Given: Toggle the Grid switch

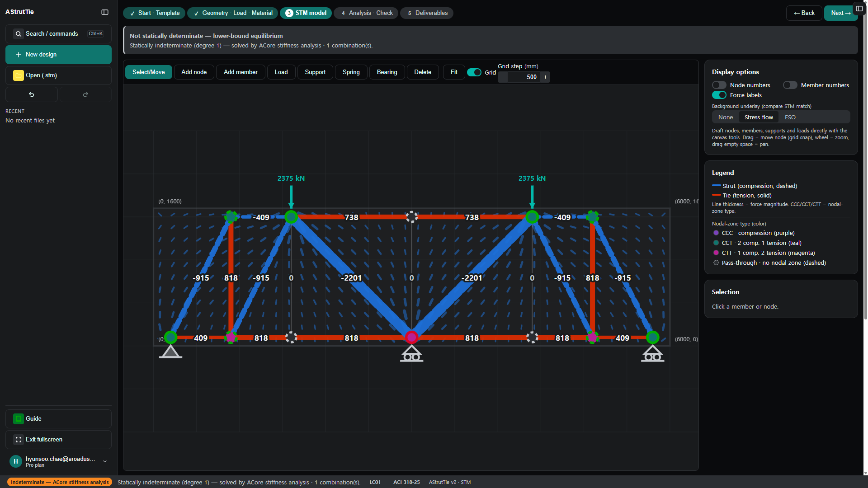Looking at the screenshot, I should pos(474,72).
